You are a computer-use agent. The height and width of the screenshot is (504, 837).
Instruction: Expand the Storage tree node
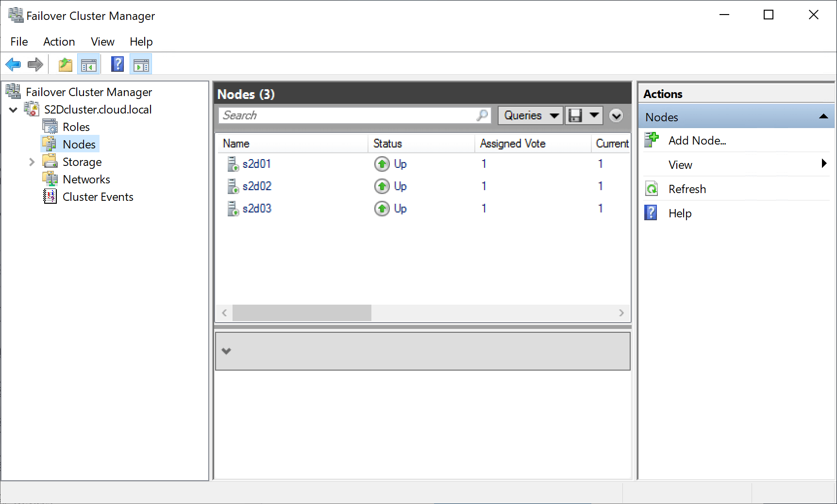[x=32, y=162]
